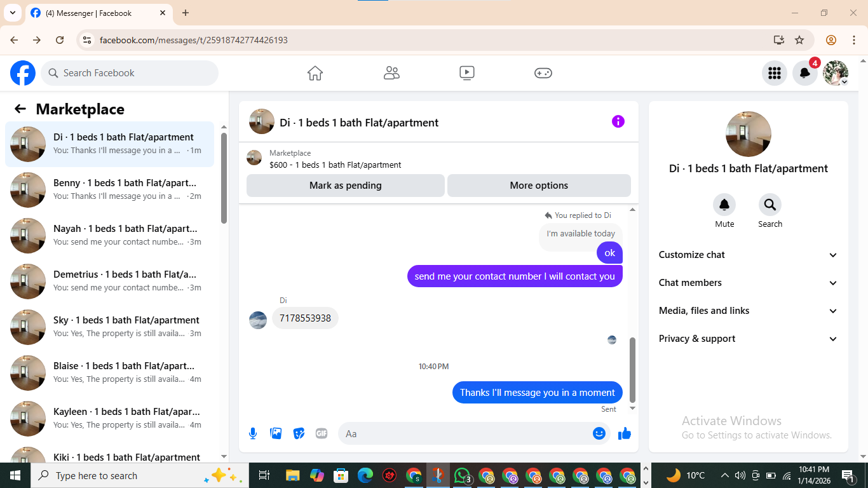This screenshot has height=488, width=868.
Task: Bookmark this tab with the star icon
Action: coord(799,40)
